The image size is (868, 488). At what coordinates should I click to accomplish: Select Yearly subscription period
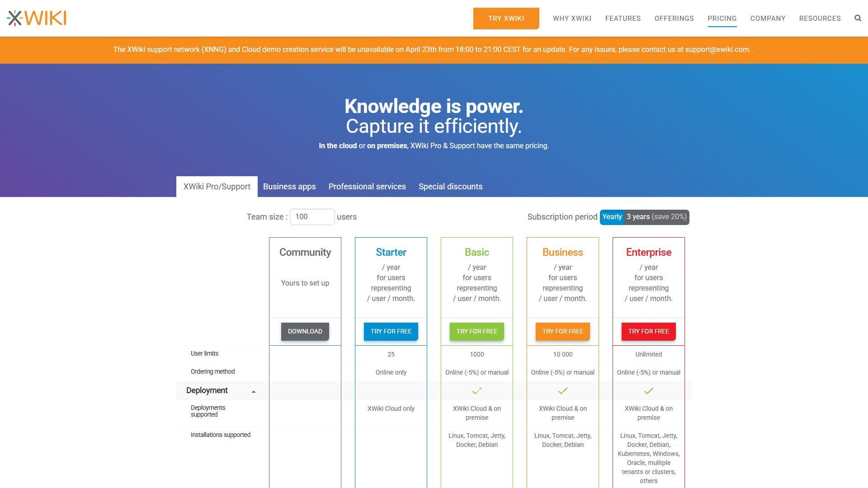click(612, 217)
